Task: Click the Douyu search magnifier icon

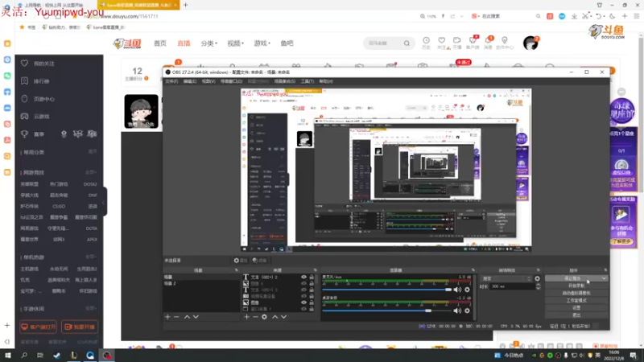Action: [407, 43]
